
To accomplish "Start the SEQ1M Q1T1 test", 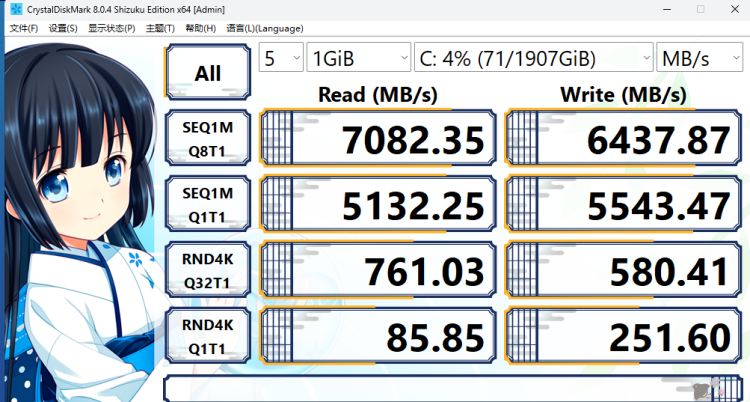I will [208, 204].
